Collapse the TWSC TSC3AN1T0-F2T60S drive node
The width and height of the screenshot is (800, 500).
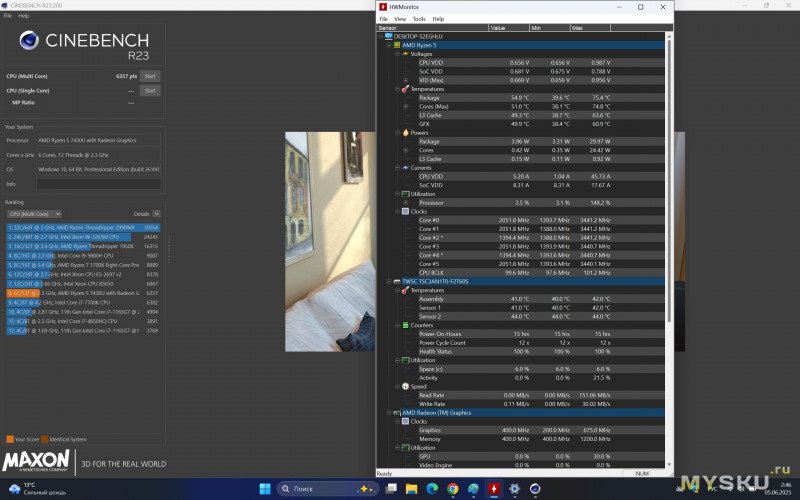(389, 281)
